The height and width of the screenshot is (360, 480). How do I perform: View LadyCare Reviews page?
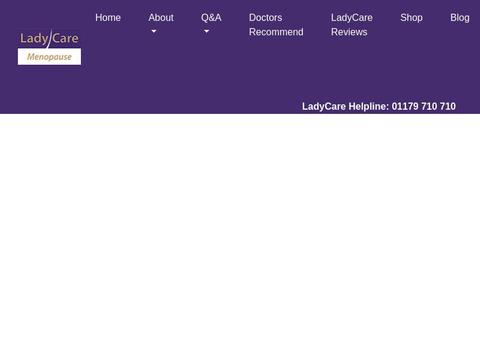(x=352, y=25)
